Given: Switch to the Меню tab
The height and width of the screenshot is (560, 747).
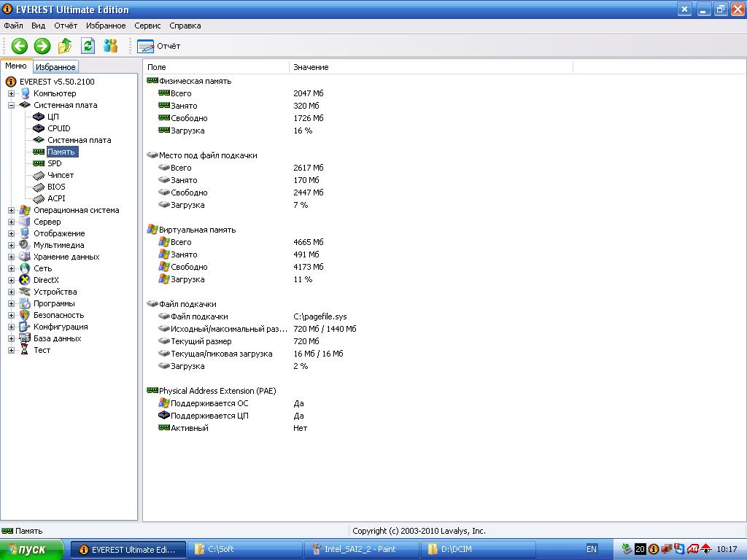Looking at the screenshot, I should (16, 66).
